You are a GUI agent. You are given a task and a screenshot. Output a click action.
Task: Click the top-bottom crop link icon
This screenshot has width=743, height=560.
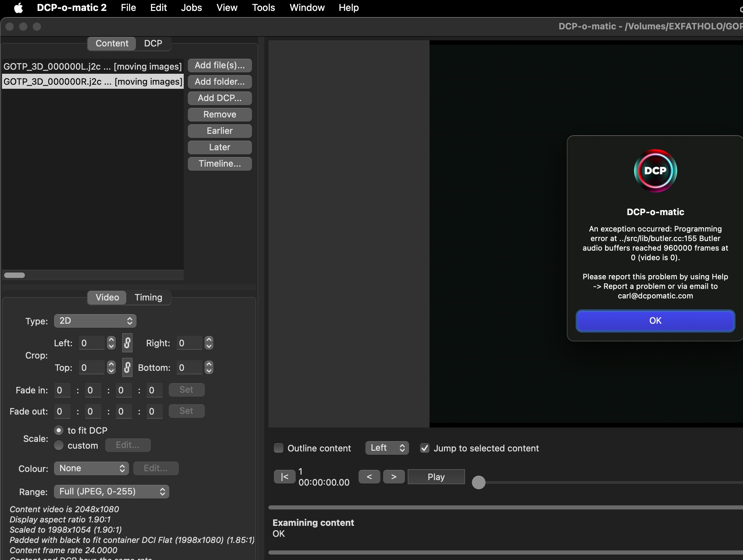point(127,367)
